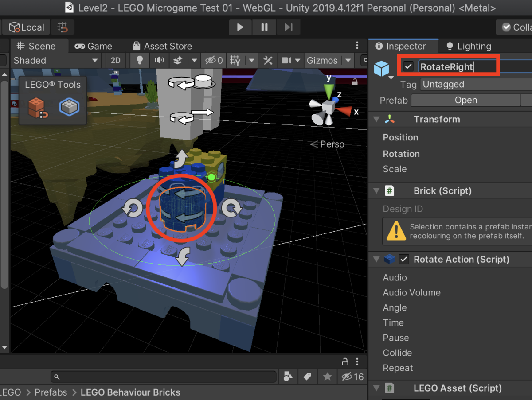This screenshot has height=400, width=532.
Task: Click the Repeat property label
Action: point(398,368)
